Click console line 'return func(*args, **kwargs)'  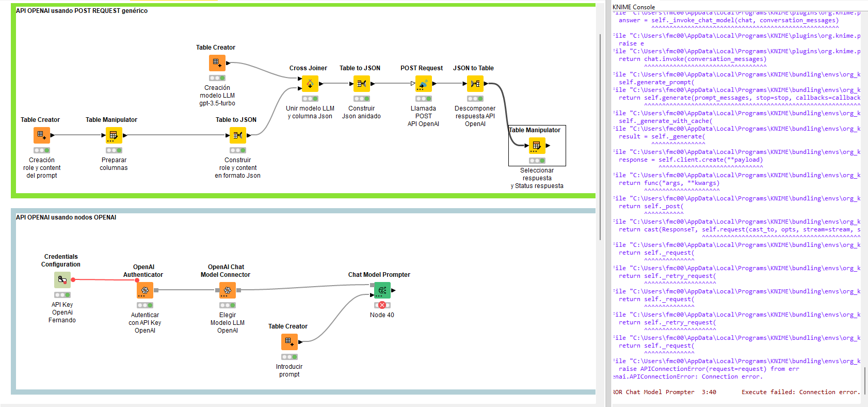point(669,183)
